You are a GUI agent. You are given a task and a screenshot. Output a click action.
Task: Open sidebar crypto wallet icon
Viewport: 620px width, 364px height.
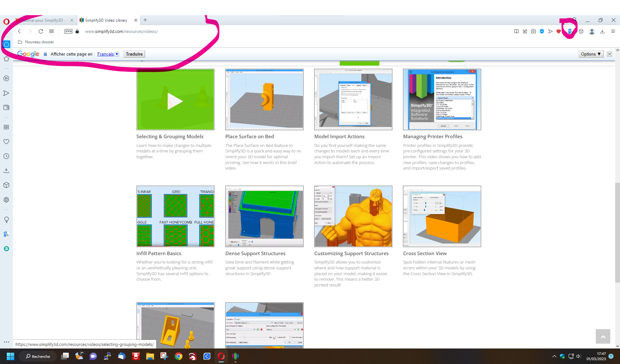(x=6, y=108)
